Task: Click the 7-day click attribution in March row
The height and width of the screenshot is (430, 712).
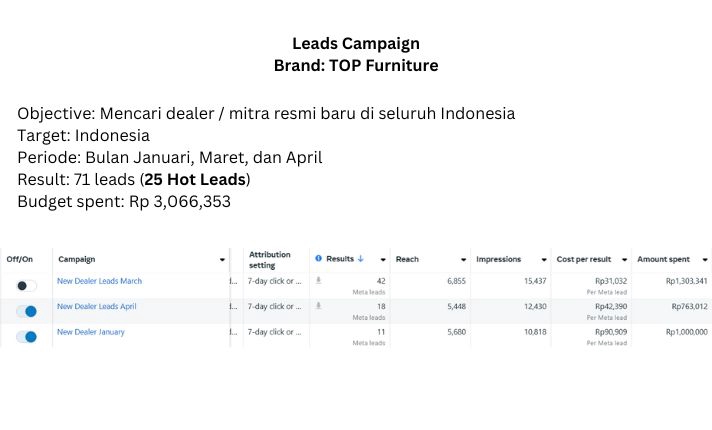Action: (274, 281)
